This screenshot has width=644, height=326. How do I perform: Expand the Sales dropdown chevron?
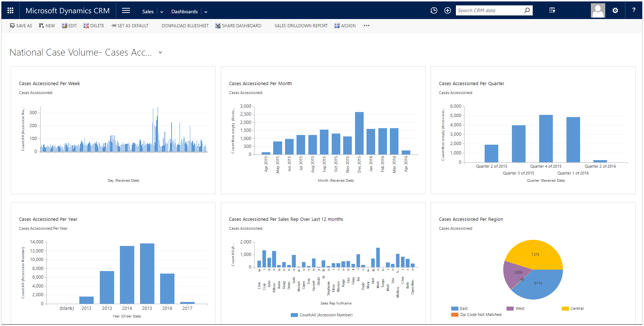(162, 12)
